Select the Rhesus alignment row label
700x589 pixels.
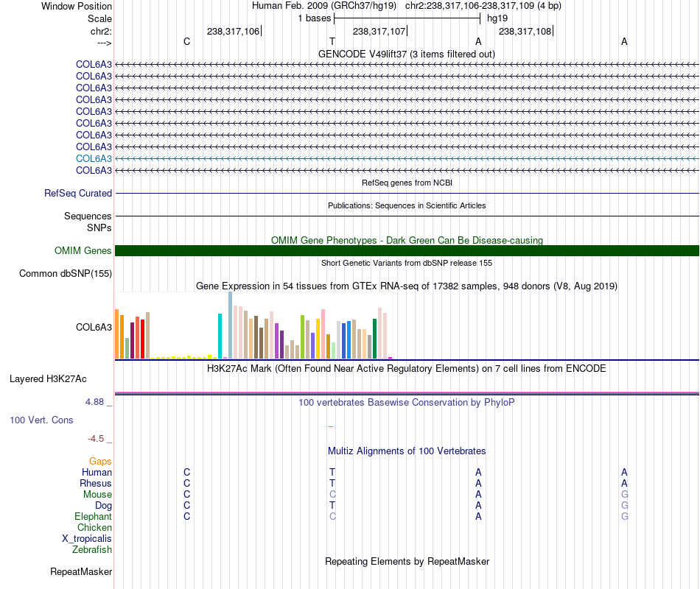coord(96,483)
